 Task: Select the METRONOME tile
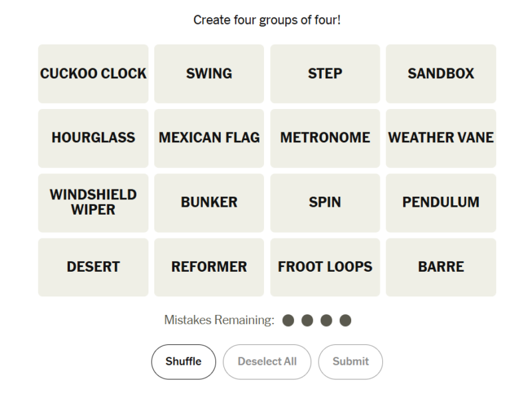(325, 138)
